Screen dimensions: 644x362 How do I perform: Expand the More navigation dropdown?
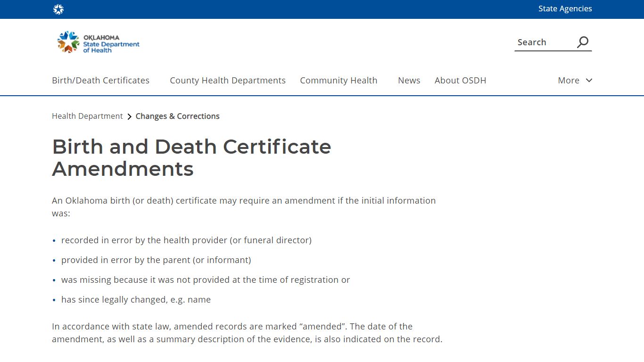click(575, 80)
